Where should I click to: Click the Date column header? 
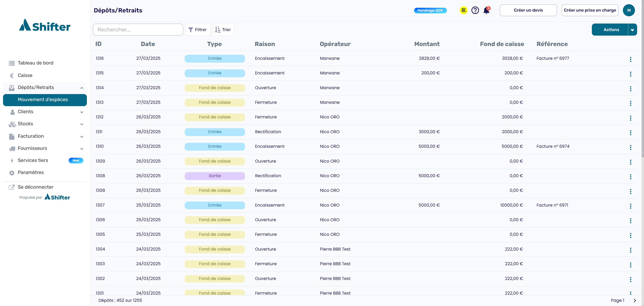coord(148,44)
